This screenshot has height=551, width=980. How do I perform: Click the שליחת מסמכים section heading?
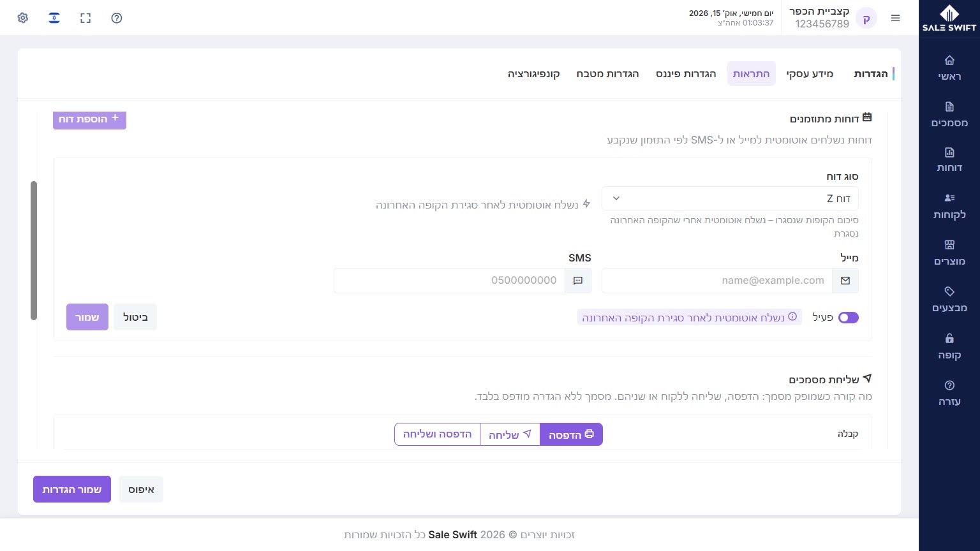click(x=830, y=379)
